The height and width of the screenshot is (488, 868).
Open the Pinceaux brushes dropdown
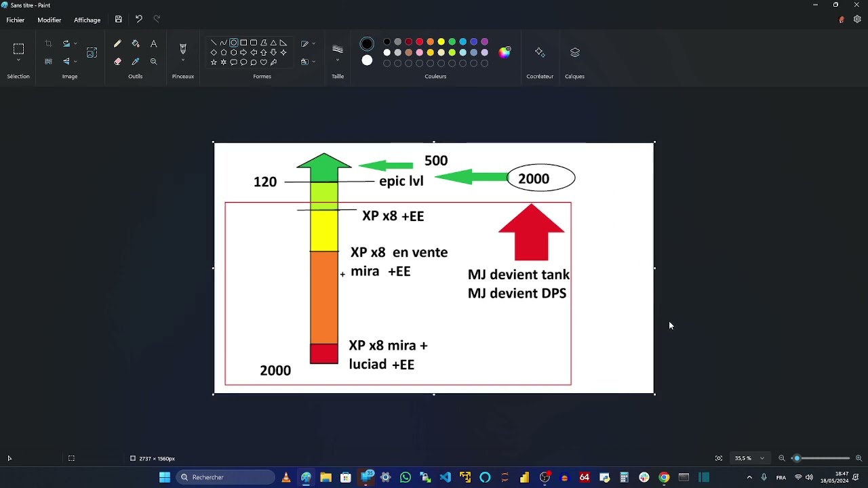(x=182, y=61)
